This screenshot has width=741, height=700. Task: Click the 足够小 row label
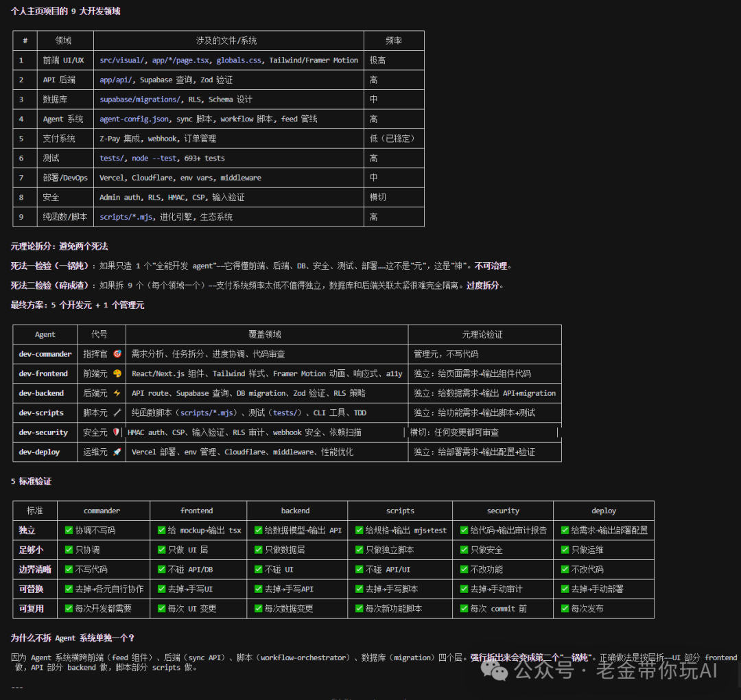tap(31, 550)
